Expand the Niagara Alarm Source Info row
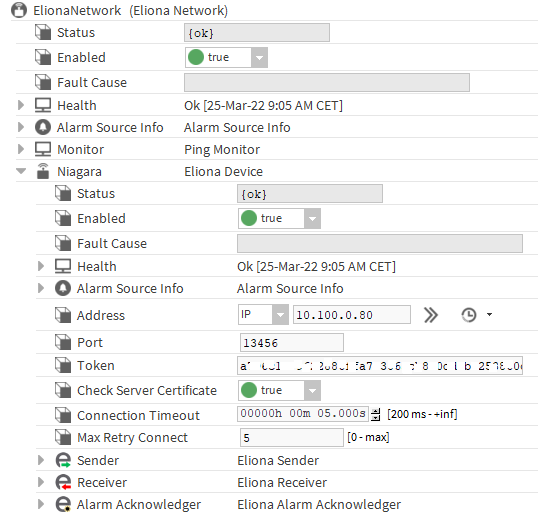This screenshot has width=538, height=514. click(x=41, y=288)
